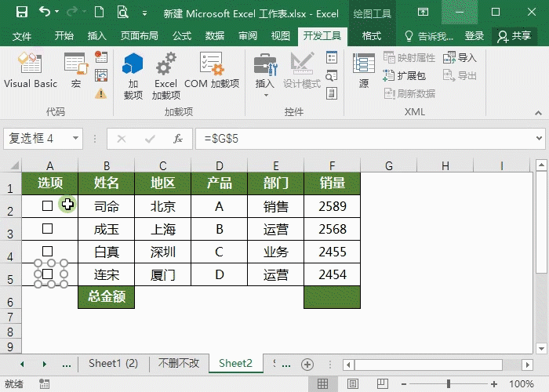Switch to the 插入 ribbon tab
This screenshot has height=392, width=549.
click(x=96, y=36)
